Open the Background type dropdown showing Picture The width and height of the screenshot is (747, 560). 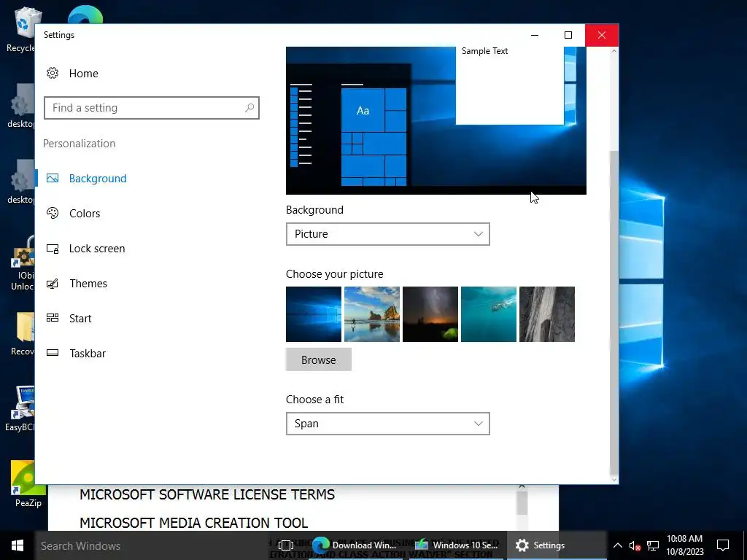[x=388, y=234]
